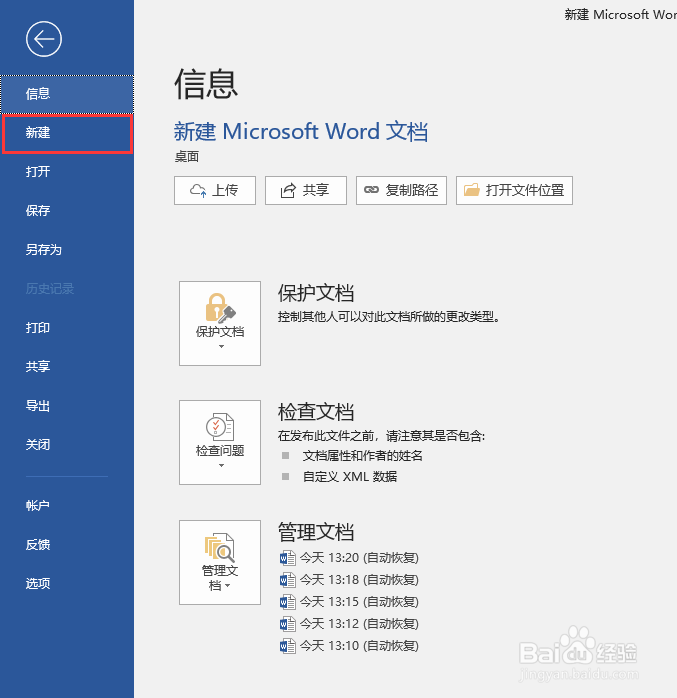
Task: Click the share arrow icon
Action: tap(288, 191)
